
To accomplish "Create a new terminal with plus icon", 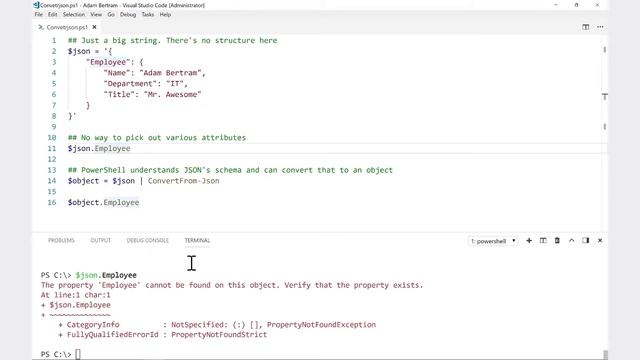I will pos(529,240).
